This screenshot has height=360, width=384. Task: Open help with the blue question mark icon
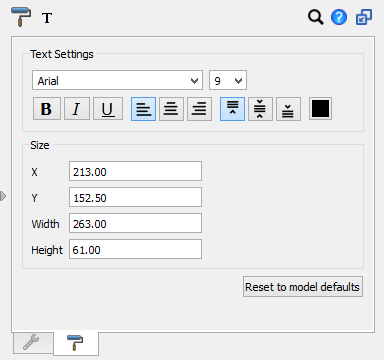coord(339,17)
